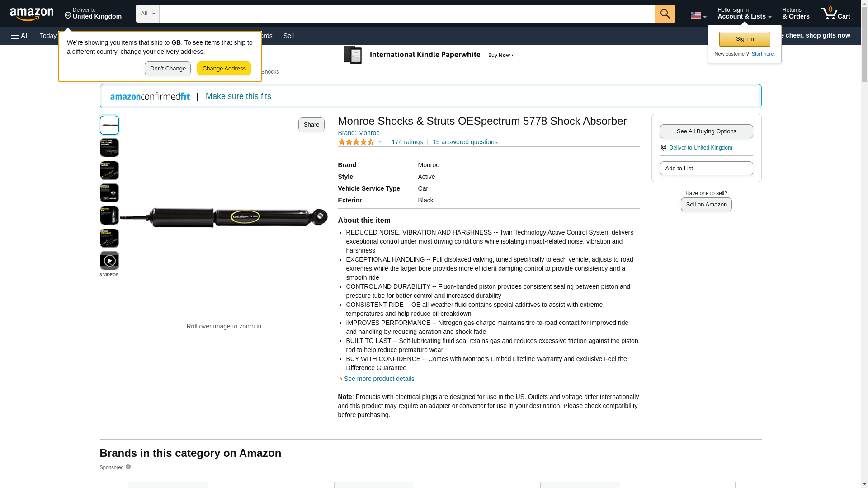
Task: Click into the search text field
Action: click(x=407, y=14)
